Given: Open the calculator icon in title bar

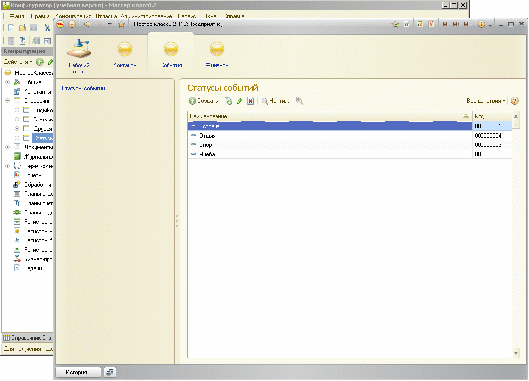Looking at the screenshot, I should click(x=420, y=24).
